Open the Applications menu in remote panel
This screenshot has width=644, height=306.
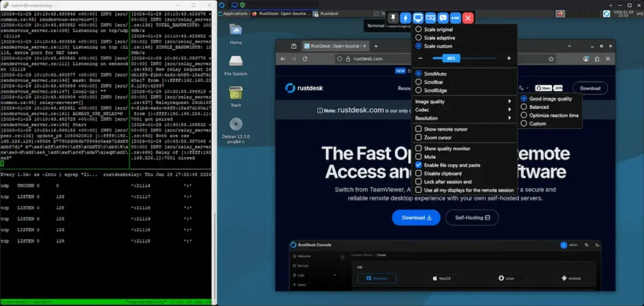[233, 14]
